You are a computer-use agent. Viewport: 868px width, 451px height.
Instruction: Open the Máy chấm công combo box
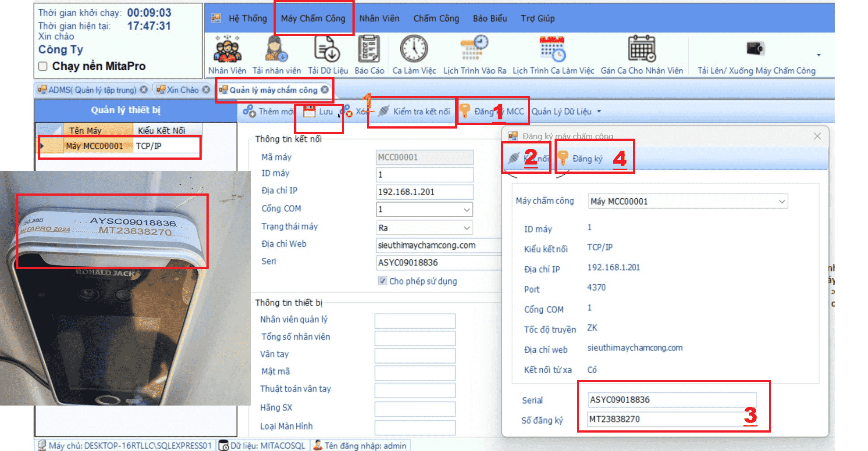point(782,201)
